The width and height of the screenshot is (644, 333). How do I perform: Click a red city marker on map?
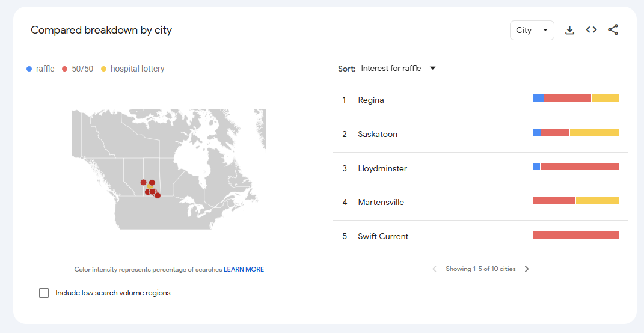click(144, 182)
